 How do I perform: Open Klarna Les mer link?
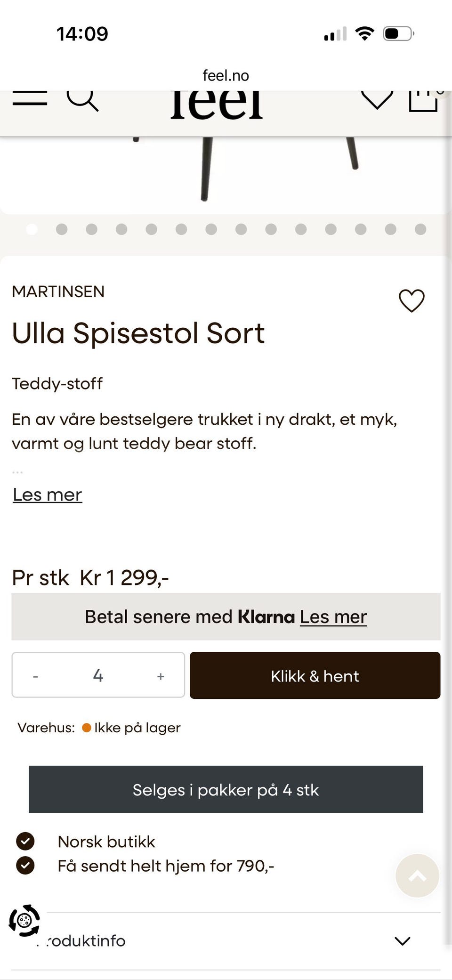(333, 617)
